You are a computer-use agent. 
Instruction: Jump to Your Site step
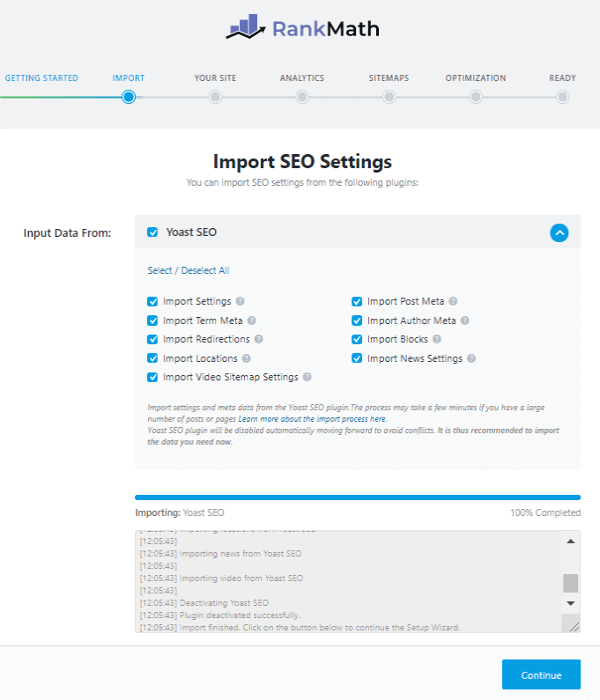coord(215,78)
